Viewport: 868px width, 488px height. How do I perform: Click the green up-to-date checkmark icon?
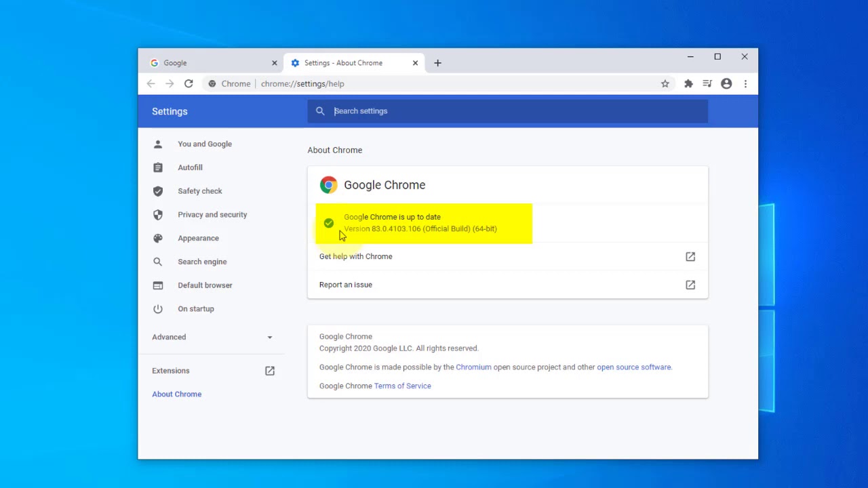pyautogui.click(x=329, y=223)
